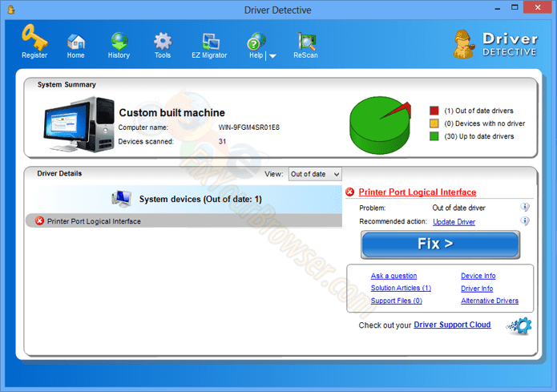557x392 pixels.
Task: Click the System devices monitor icon
Action: click(122, 199)
